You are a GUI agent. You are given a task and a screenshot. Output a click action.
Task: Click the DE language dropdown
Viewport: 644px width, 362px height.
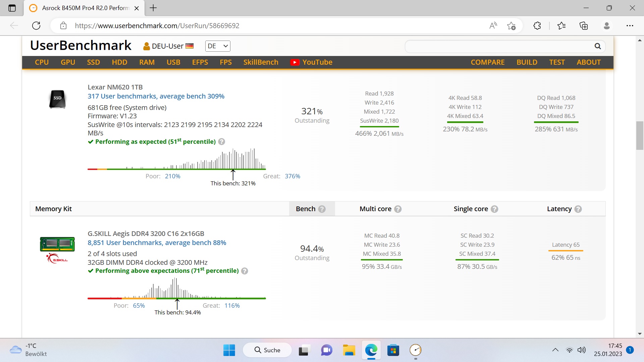click(218, 46)
